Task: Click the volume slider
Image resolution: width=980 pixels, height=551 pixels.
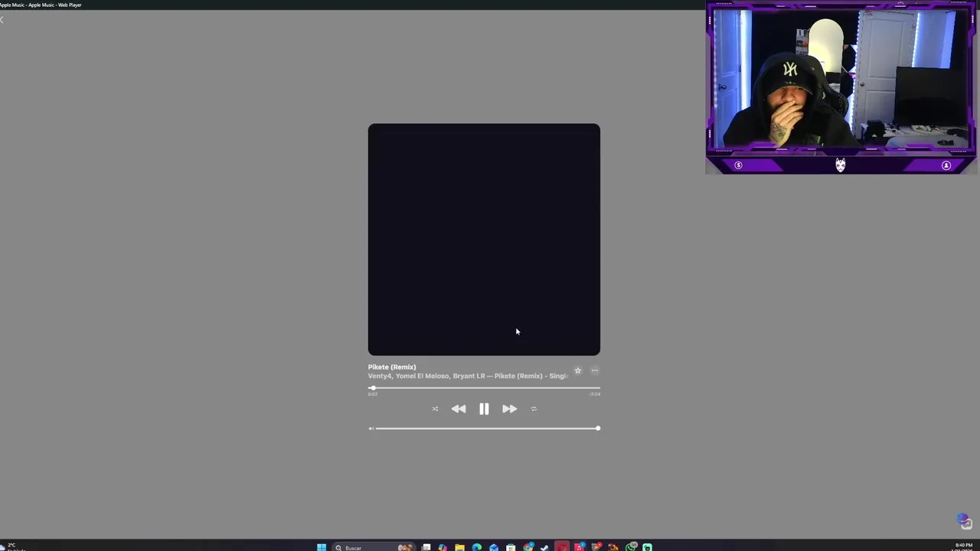Action: (x=488, y=429)
